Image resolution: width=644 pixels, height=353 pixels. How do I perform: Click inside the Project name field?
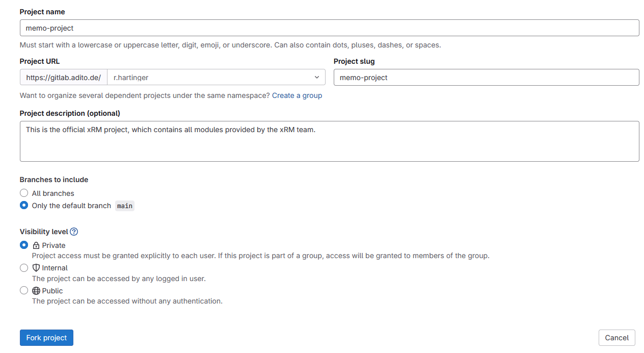(x=329, y=28)
